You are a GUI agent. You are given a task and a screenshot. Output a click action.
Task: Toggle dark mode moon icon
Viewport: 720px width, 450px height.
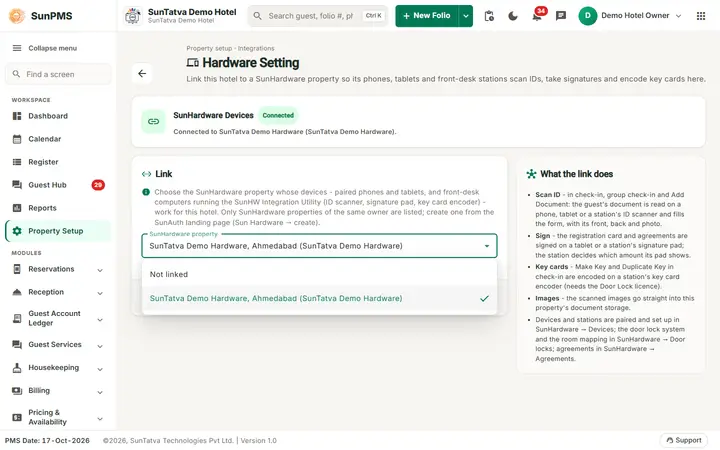pos(513,16)
